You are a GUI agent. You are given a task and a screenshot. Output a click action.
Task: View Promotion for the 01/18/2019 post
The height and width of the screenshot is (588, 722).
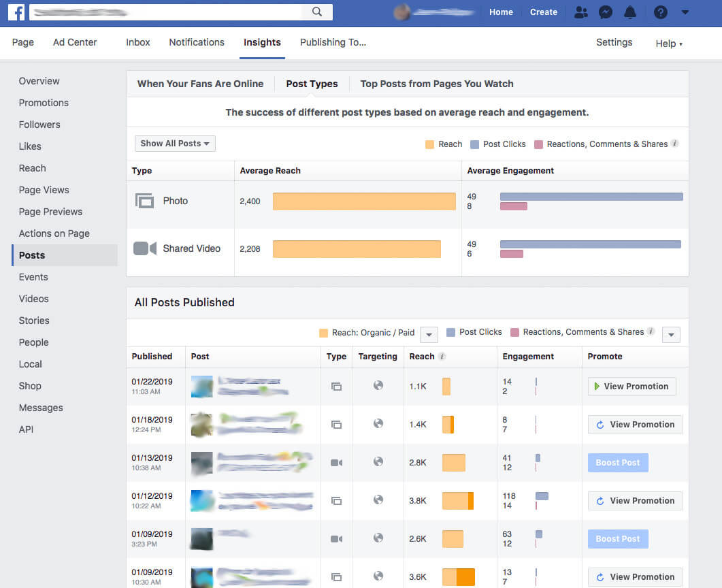pyautogui.click(x=635, y=425)
